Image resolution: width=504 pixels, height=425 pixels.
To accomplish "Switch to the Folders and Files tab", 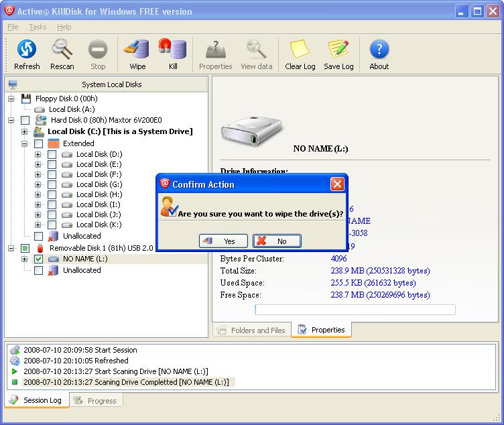I will [x=252, y=330].
